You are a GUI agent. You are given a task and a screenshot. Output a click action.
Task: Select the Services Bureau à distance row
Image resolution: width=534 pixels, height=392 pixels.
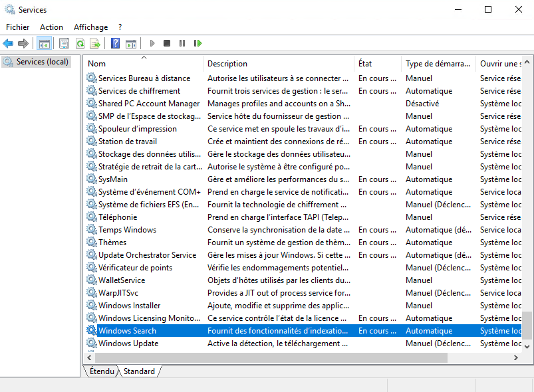coord(303,78)
